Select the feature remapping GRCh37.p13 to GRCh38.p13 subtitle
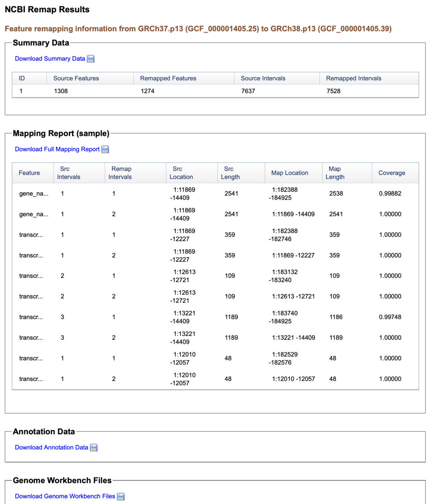 (198, 29)
